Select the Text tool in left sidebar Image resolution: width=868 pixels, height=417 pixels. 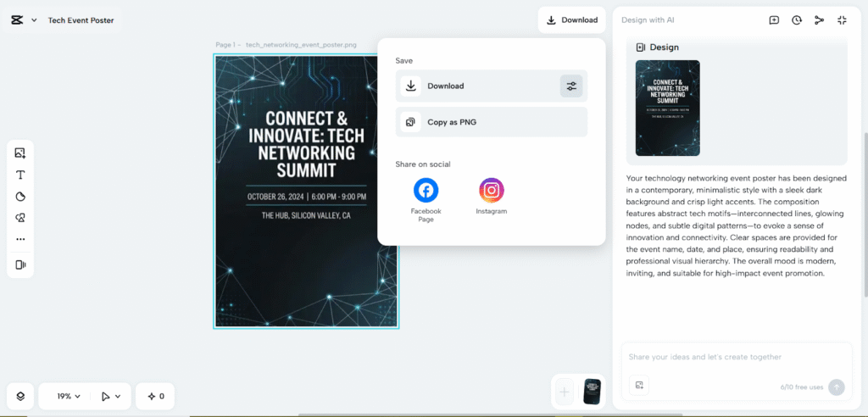(x=20, y=175)
